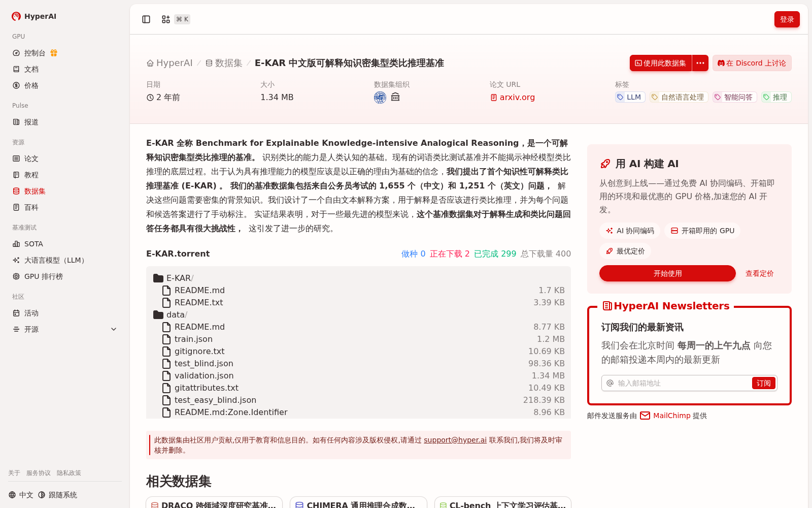
Task: Open CHIMERA related dataset card
Action: (x=358, y=502)
